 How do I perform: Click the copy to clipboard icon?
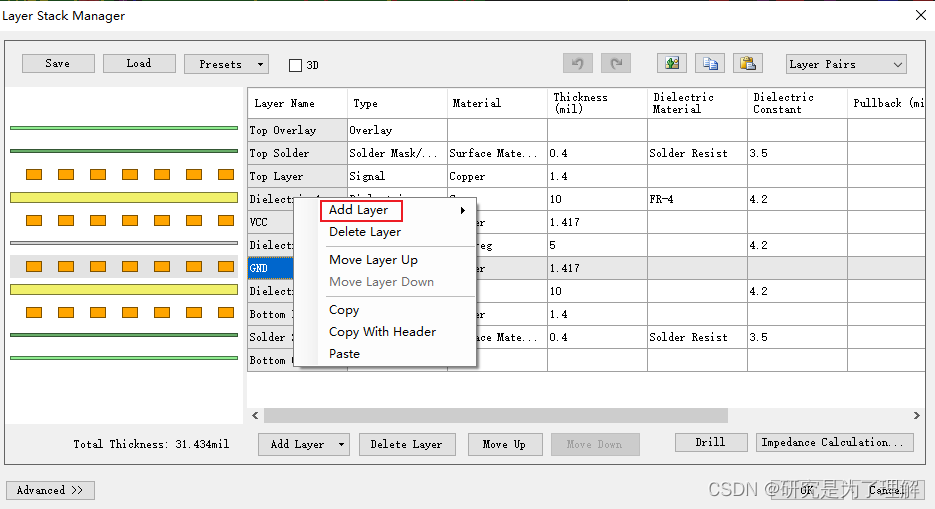coord(710,63)
